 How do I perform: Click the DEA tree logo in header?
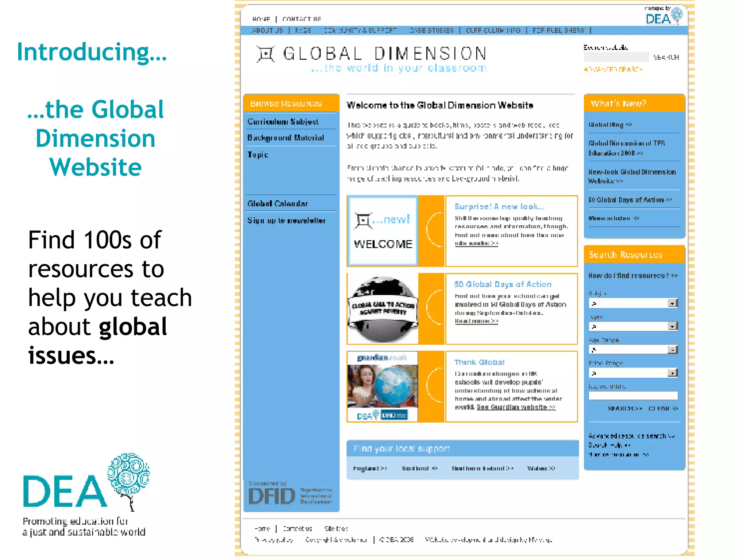point(663,16)
